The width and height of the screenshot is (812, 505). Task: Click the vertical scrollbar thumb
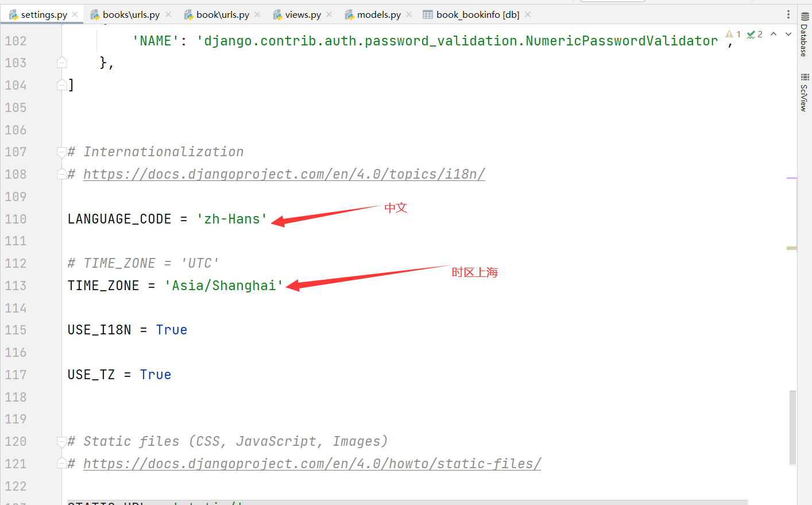(x=792, y=427)
